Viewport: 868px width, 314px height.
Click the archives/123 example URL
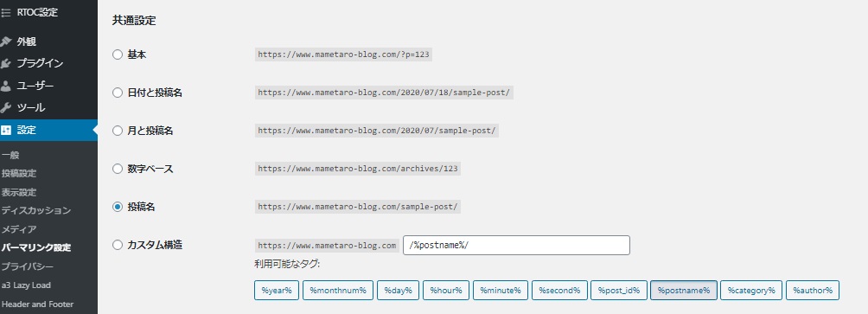pyautogui.click(x=358, y=169)
